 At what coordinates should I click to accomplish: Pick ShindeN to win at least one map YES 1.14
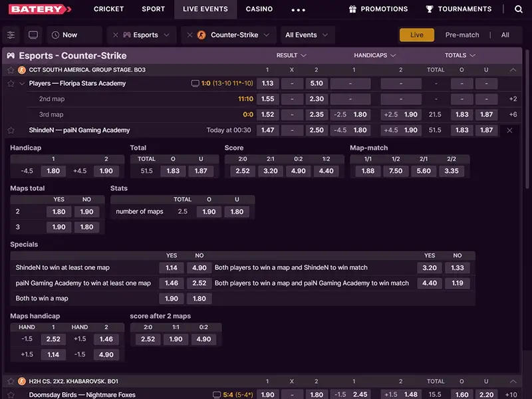point(172,268)
